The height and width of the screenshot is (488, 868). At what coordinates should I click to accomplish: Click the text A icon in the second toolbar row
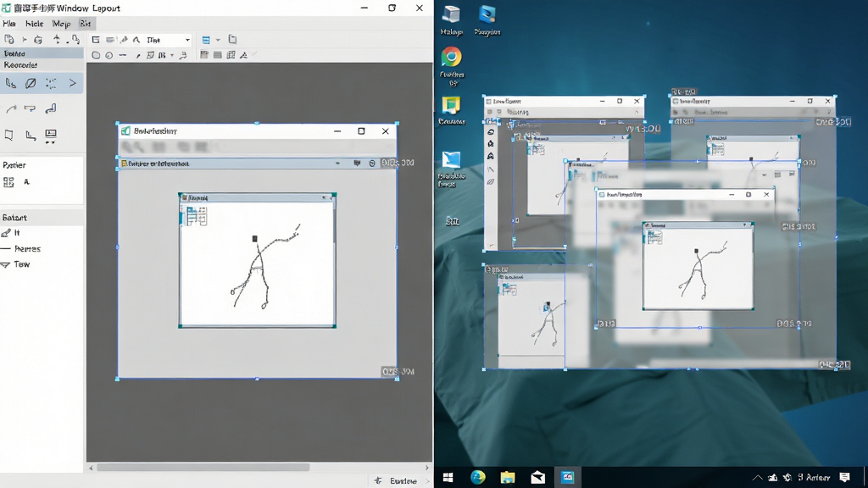pos(243,55)
